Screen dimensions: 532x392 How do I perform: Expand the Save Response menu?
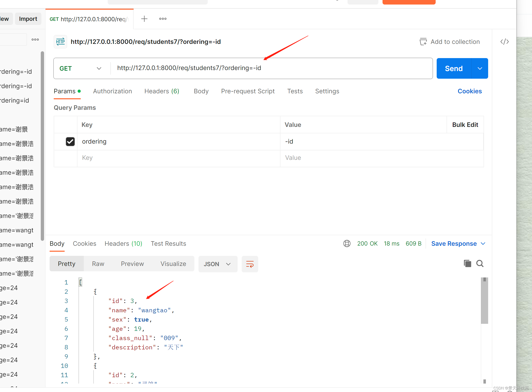point(483,244)
